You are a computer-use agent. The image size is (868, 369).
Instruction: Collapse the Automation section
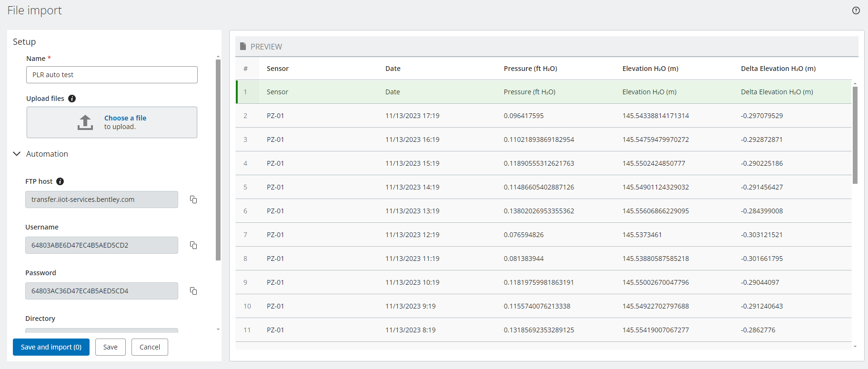click(17, 154)
